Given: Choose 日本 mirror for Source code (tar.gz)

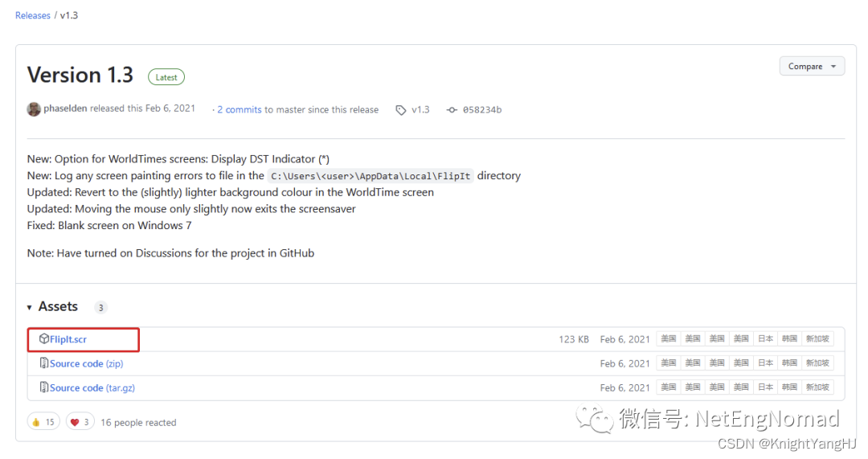Looking at the screenshot, I should pos(766,387).
